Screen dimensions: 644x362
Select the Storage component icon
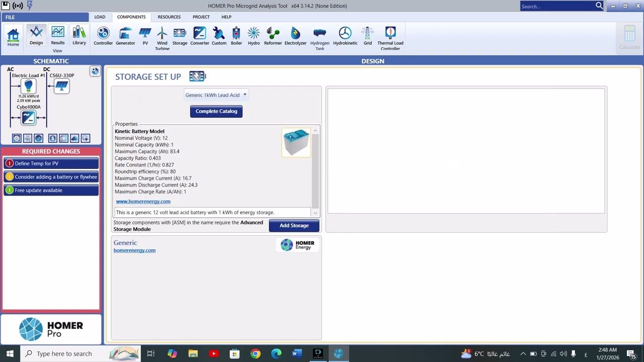coord(180,36)
